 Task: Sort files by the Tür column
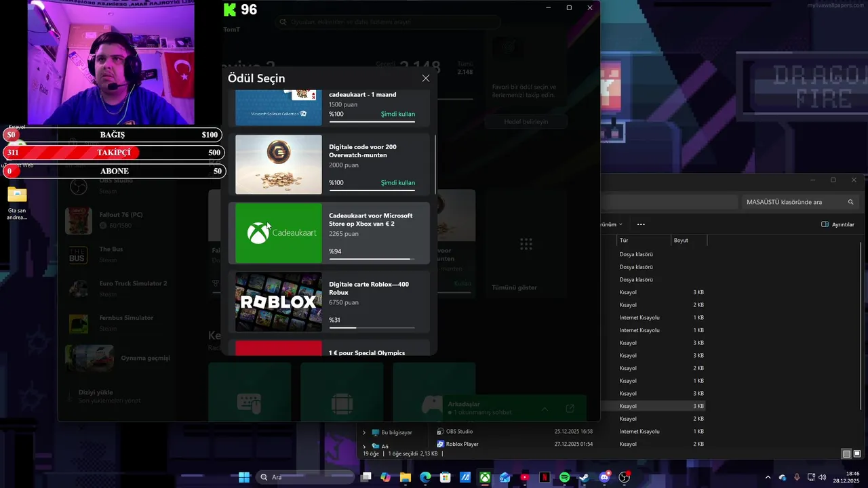point(644,241)
